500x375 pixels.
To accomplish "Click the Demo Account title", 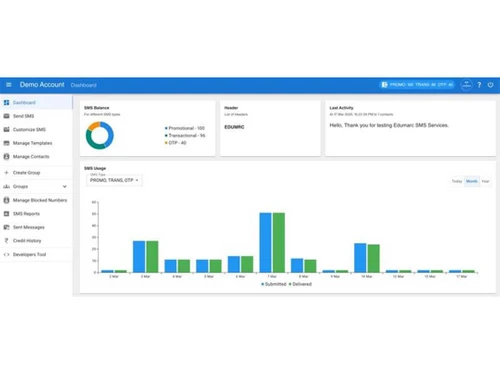I will 42,85.
